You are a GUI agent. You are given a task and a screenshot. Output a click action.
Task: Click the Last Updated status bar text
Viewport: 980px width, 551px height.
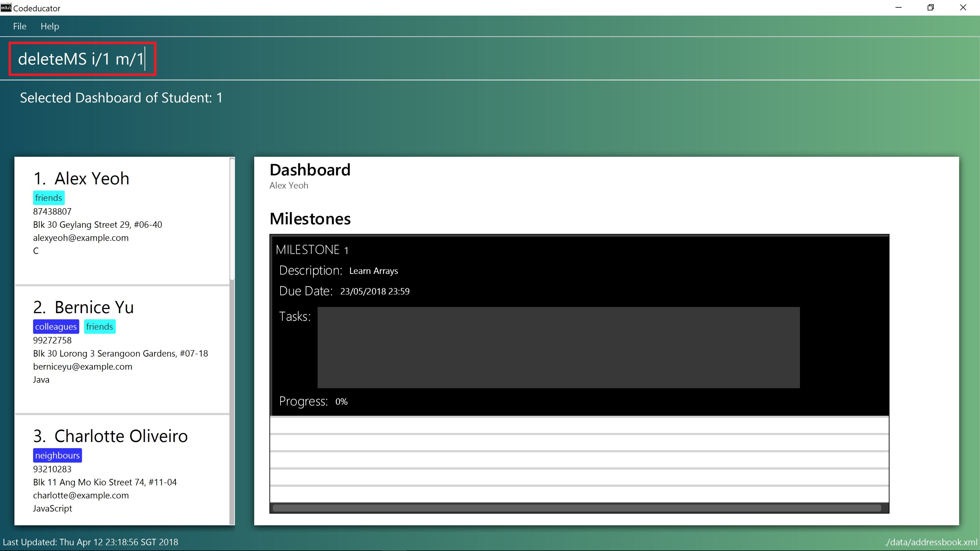tap(90, 542)
